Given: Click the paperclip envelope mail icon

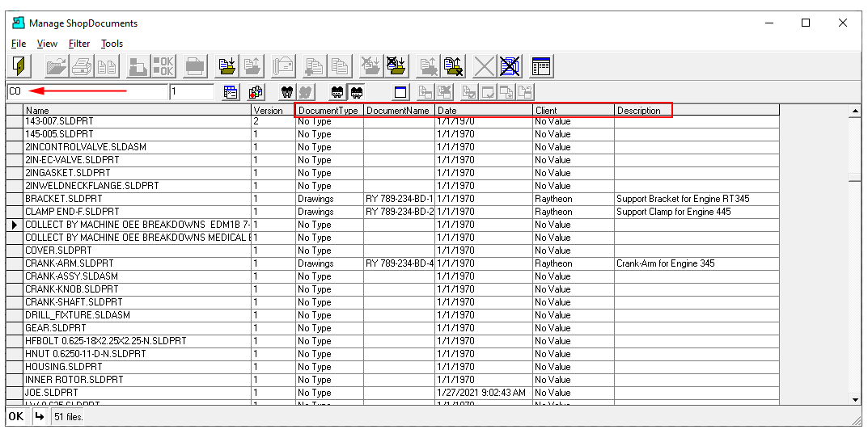Looking at the screenshot, I should click(x=283, y=66).
